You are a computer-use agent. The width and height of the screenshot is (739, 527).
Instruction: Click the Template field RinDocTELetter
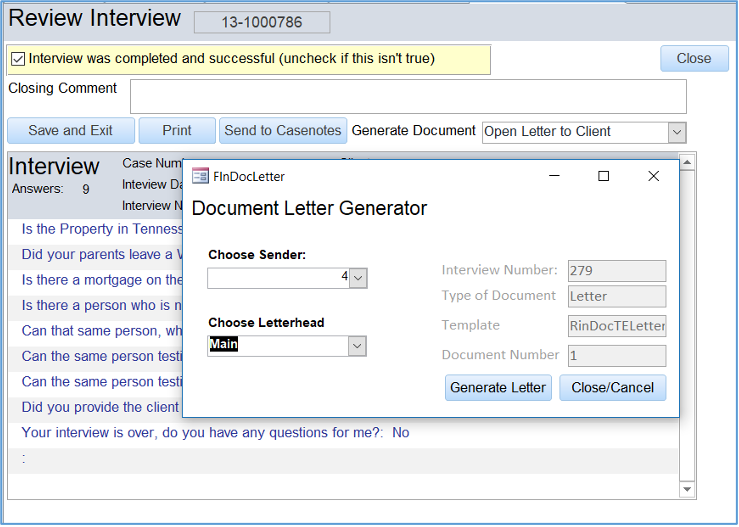pos(616,326)
